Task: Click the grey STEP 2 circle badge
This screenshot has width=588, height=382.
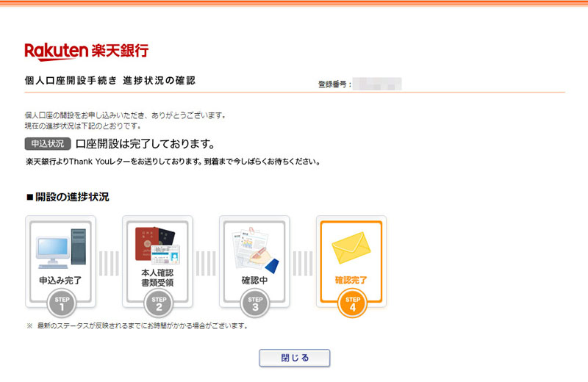Action: (x=158, y=303)
